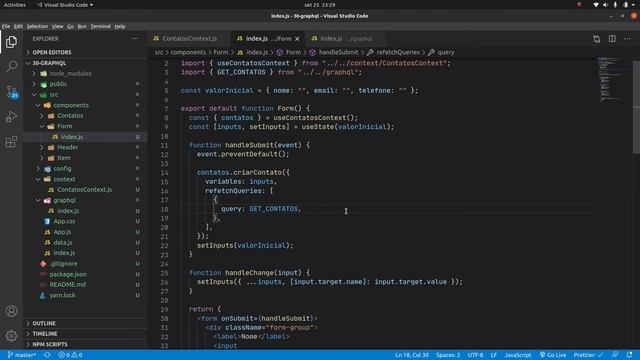Click Prettier status bar item
This screenshot has width=640, height=360.
(588, 355)
